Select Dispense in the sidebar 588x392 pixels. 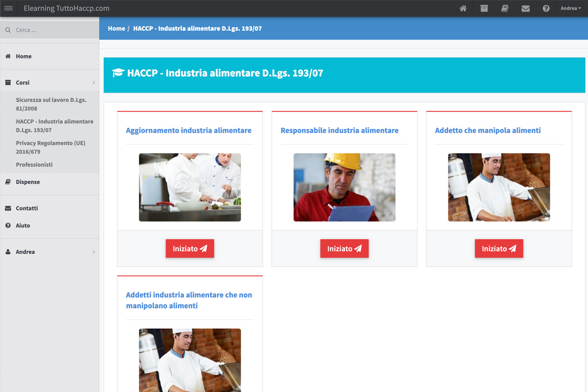click(28, 182)
